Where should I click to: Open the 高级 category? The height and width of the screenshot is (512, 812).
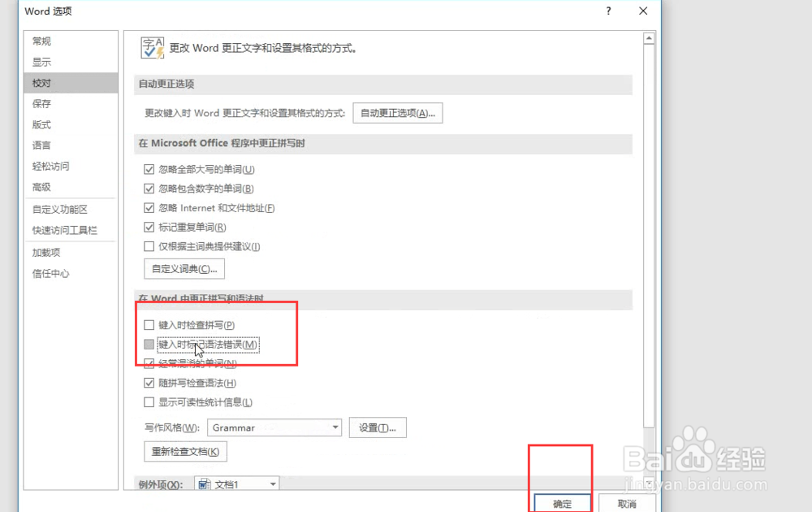tap(71, 187)
